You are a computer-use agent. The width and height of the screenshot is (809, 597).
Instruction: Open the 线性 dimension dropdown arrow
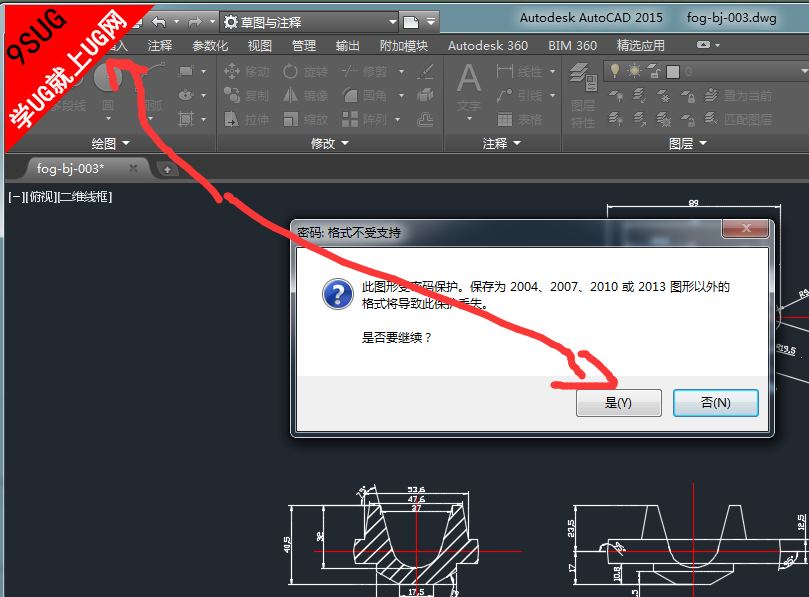pos(553,71)
